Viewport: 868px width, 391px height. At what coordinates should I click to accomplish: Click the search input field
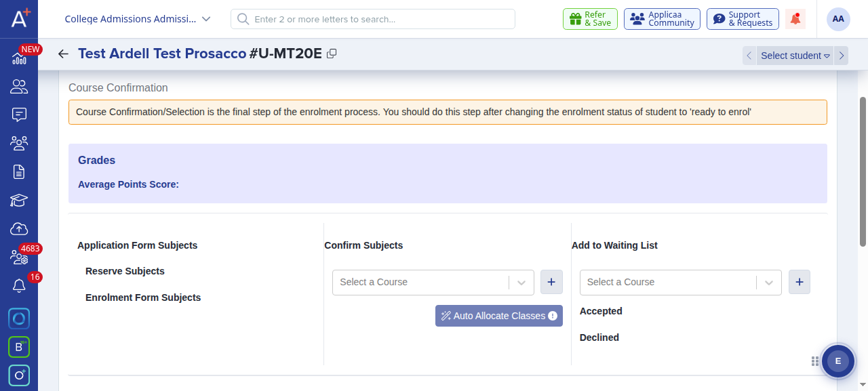pyautogui.click(x=373, y=19)
